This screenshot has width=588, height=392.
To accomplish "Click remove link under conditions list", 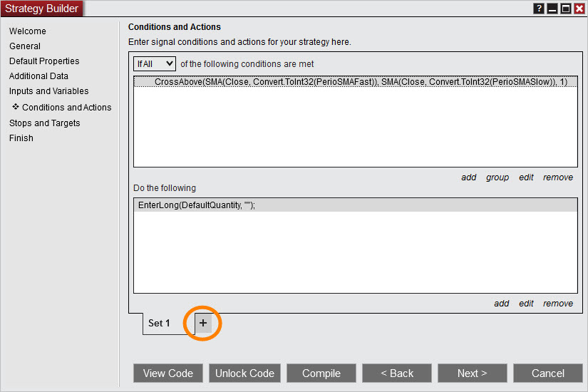I will (558, 177).
